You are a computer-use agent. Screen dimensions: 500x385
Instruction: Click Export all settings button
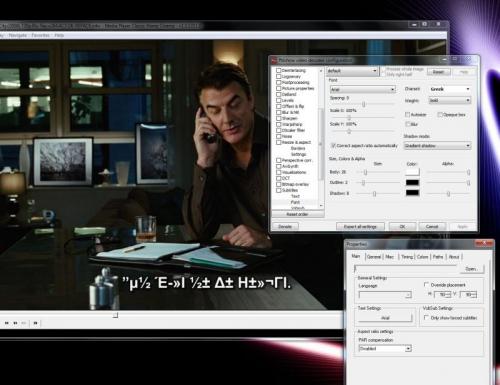coord(360,227)
